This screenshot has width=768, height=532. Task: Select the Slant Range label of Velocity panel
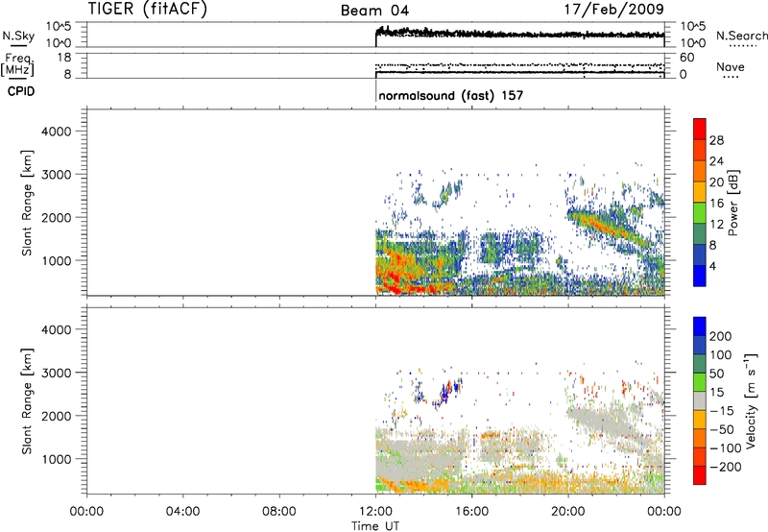pyautogui.click(x=27, y=400)
